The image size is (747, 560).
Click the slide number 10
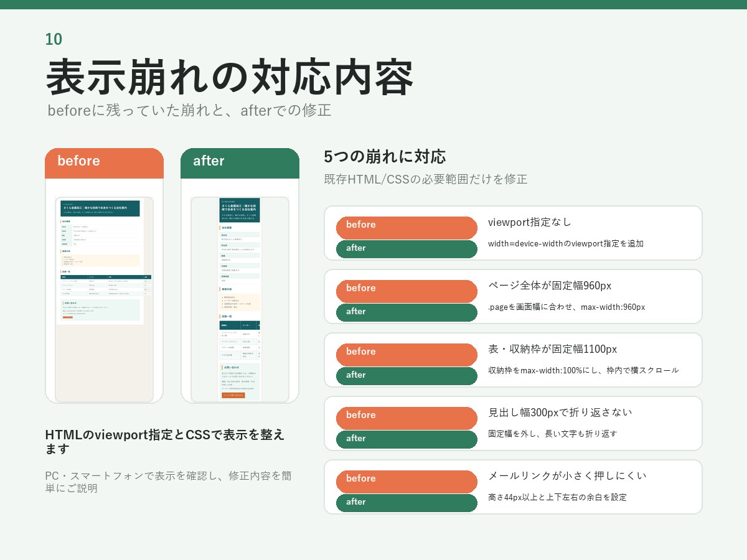click(x=54, y=39)
